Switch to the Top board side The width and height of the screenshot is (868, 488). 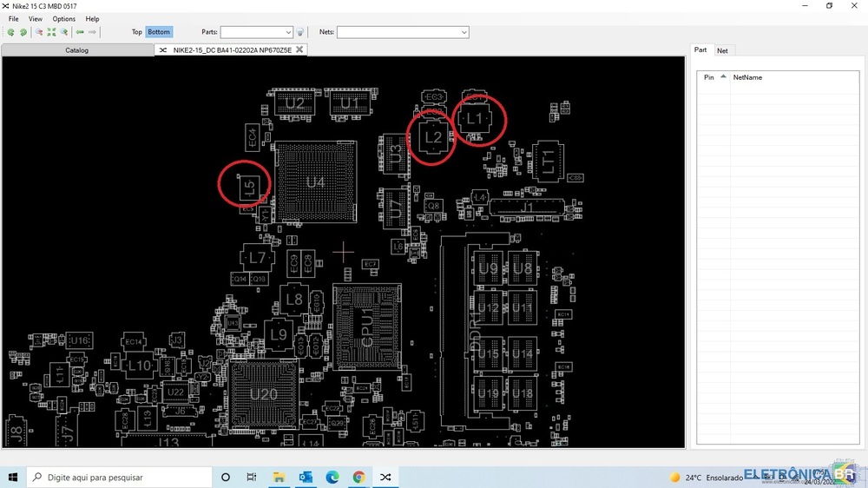coord(136,32)
